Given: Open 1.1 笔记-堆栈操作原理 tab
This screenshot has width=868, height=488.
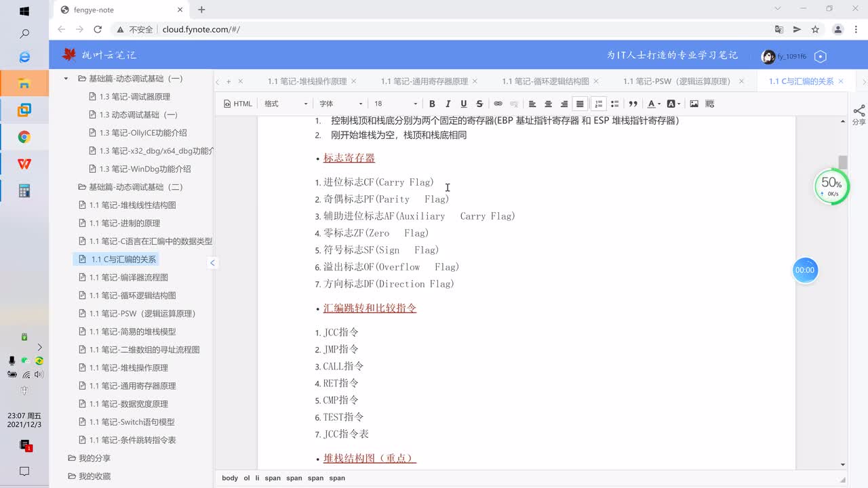Looking at the screenshot, I should coord(307,81).
